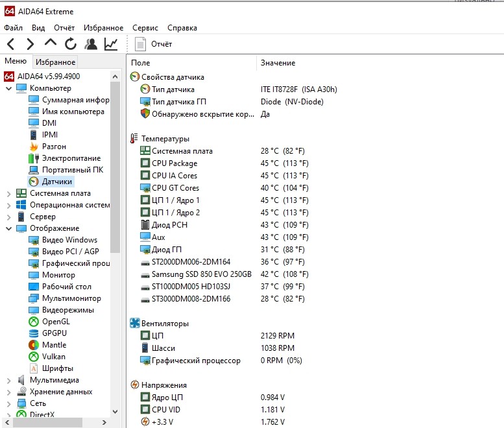Open the Mantle icon item
The height and width of the screenshot is (428, 504).
[x=34, y=345]
